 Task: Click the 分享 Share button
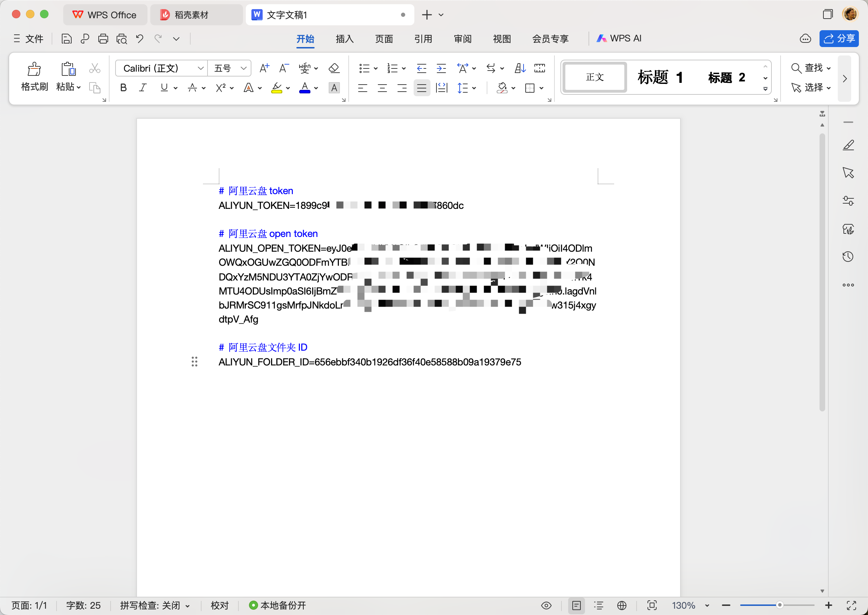click(x=839, y=39)
